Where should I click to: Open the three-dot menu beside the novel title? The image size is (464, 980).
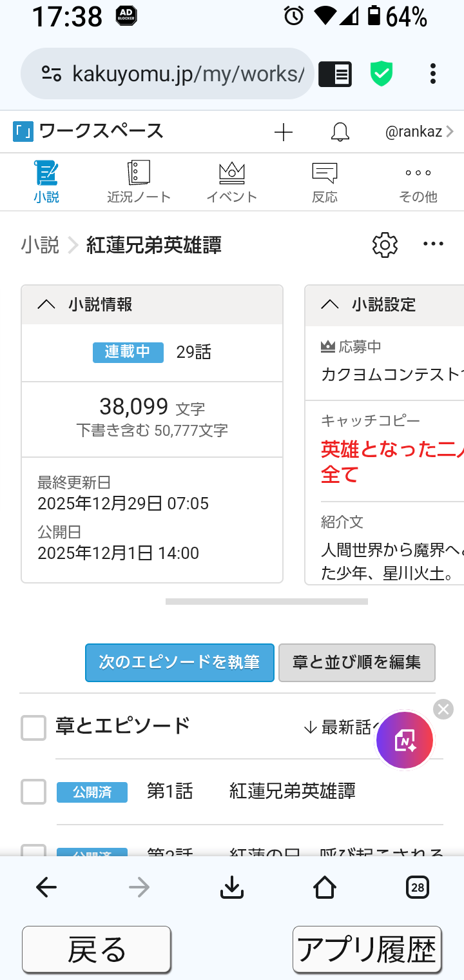coord(433,244)
